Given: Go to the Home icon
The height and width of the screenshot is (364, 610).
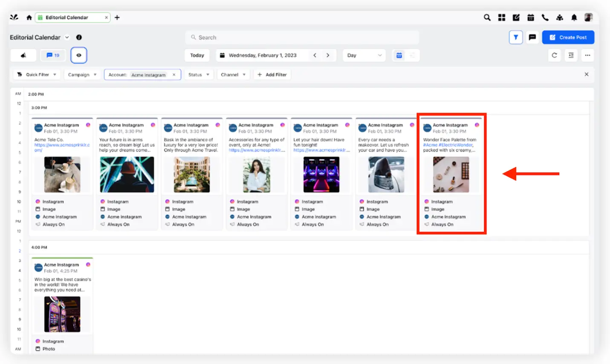Looking at the screenshot, I should pyautogui.click(x=29, y=17).
